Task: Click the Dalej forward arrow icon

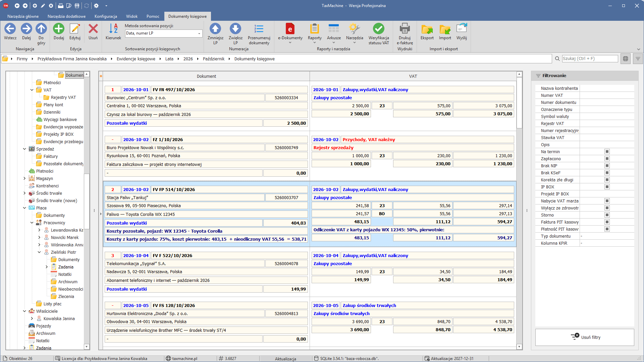Action: [26, 29]
